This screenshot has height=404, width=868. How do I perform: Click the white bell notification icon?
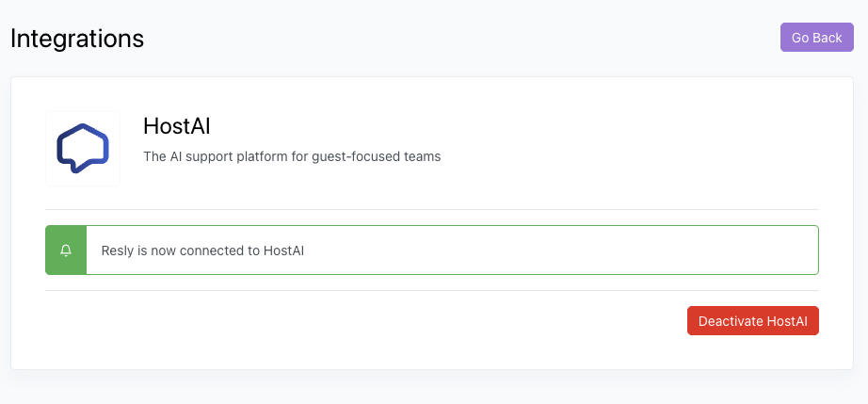click(x=66, y=250)
